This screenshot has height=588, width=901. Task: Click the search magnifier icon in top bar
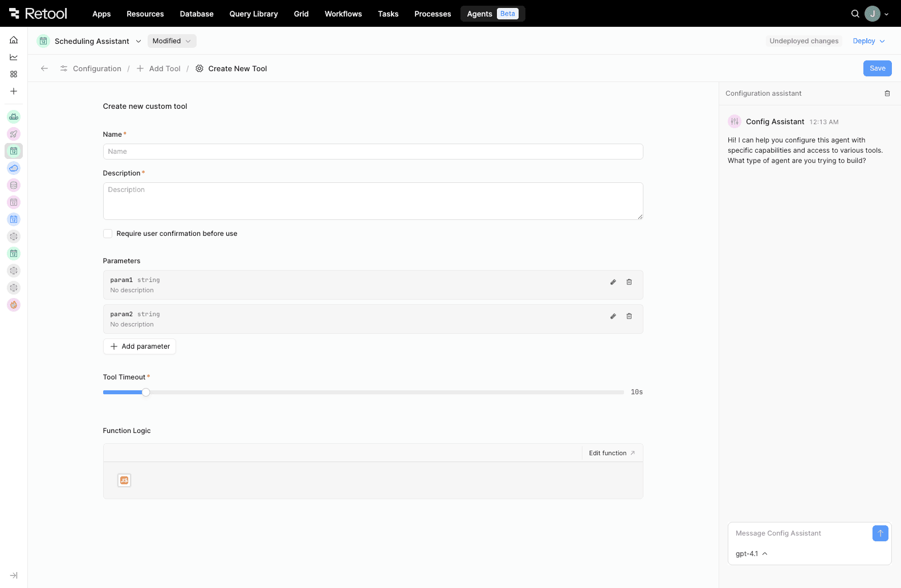(855, 14)
